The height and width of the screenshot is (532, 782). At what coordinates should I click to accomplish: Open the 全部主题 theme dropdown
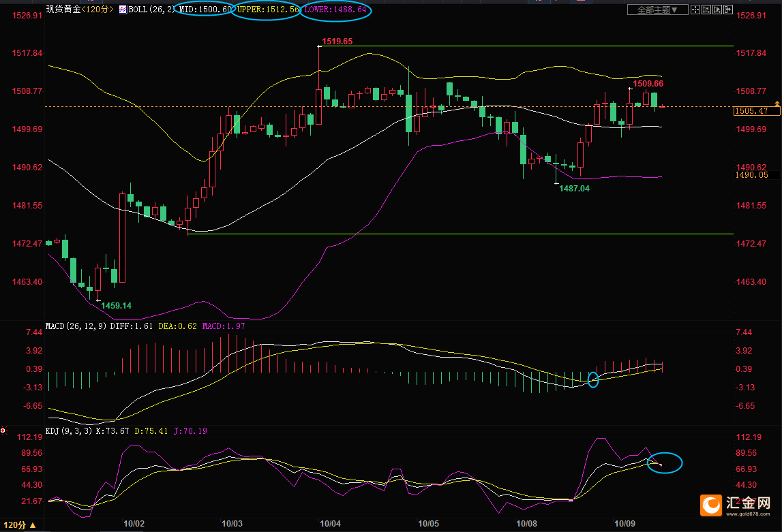657,10
